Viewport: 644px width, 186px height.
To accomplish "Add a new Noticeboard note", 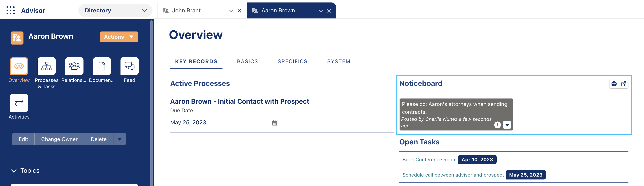I will coord(614,84).
